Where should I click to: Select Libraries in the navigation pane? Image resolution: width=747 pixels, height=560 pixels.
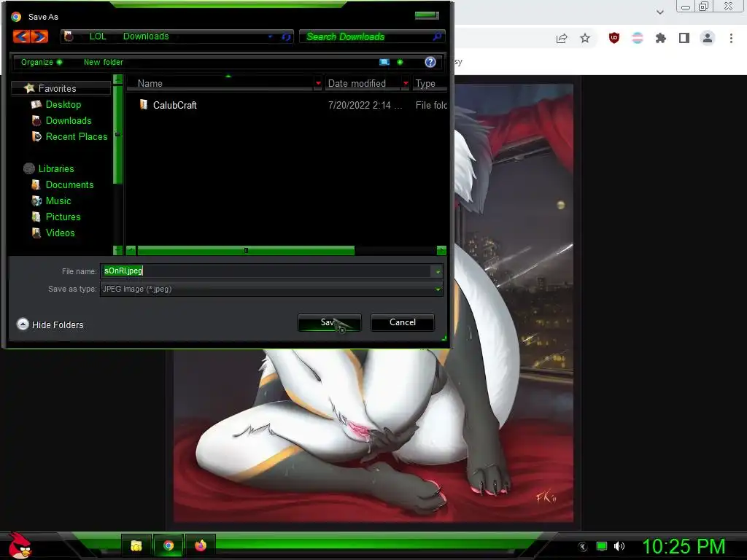(x=55, y=168)
